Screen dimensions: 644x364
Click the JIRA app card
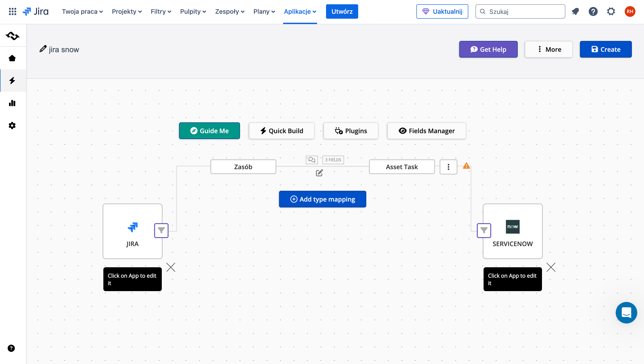pos(133,231)
